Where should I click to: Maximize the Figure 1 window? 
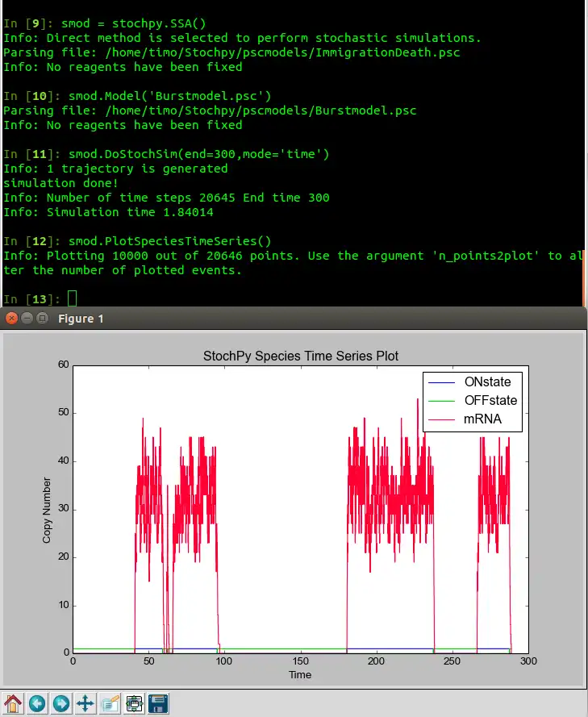click(x=42, y=319)
